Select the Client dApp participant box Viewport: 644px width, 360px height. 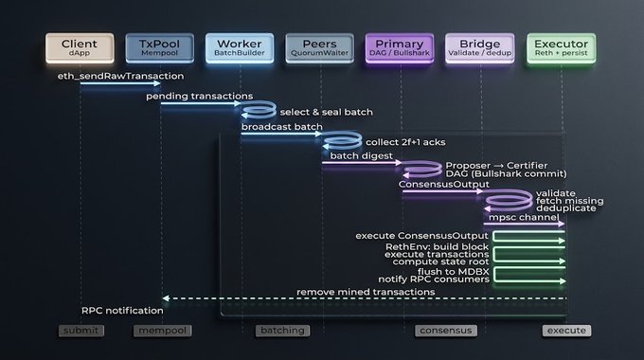tap(80, 48)
